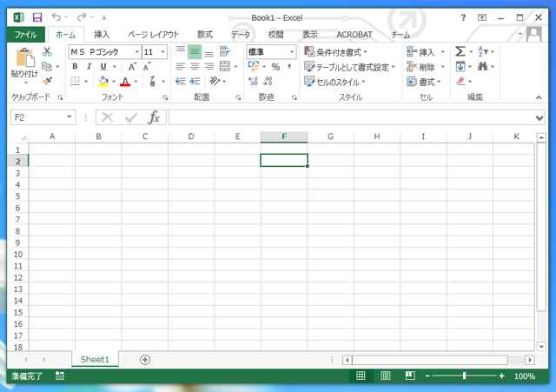Switch to the 挿入 ribbon tab
The width and height of the screenshot is (556, 392).
[x=102, y=35]
